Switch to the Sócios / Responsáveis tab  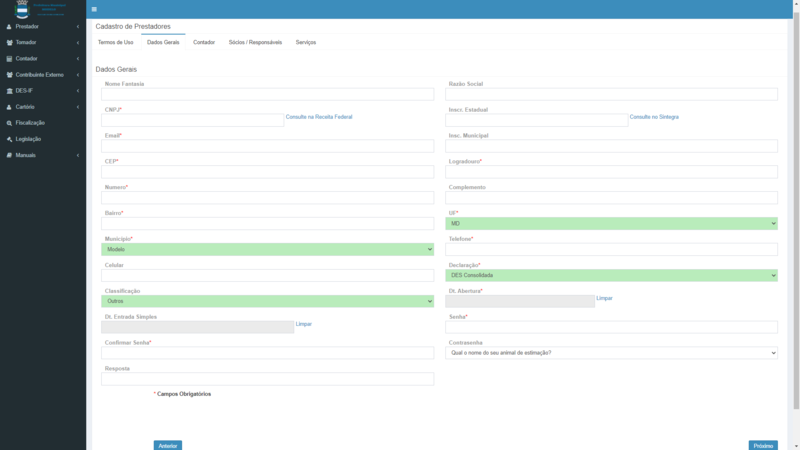(255, 42)
